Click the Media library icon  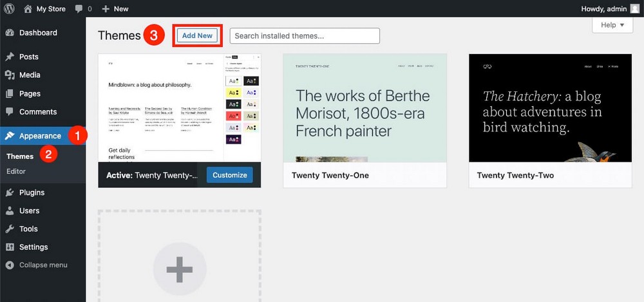click(x=10, y=75)
